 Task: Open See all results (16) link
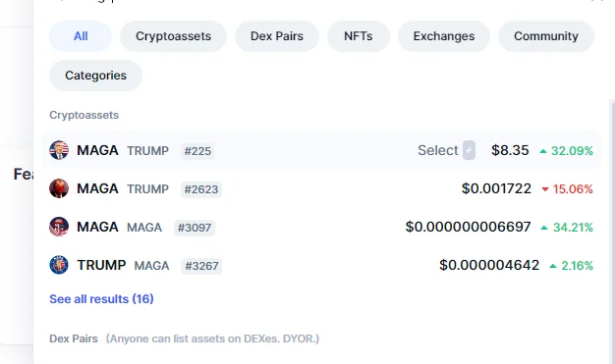pyautogui.click(x=101, y=299)
